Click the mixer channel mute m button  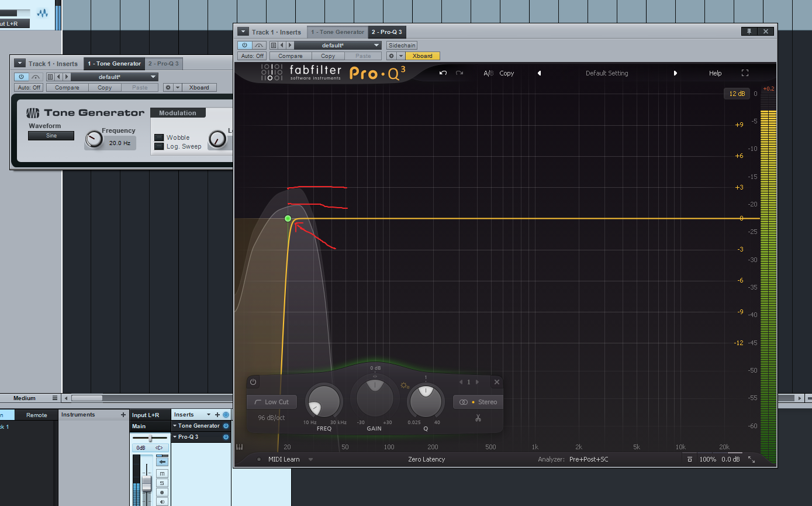point(162,473)
